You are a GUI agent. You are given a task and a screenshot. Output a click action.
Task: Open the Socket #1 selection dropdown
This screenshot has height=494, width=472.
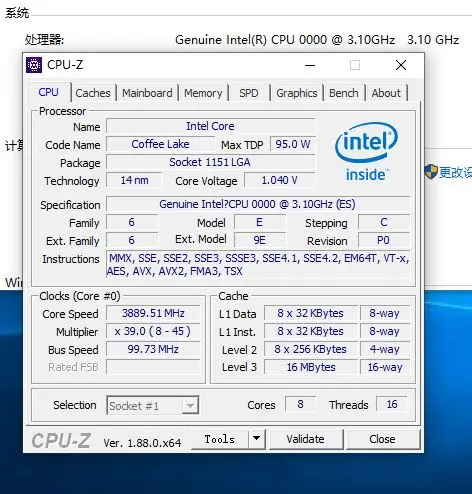tap(153, 405)
